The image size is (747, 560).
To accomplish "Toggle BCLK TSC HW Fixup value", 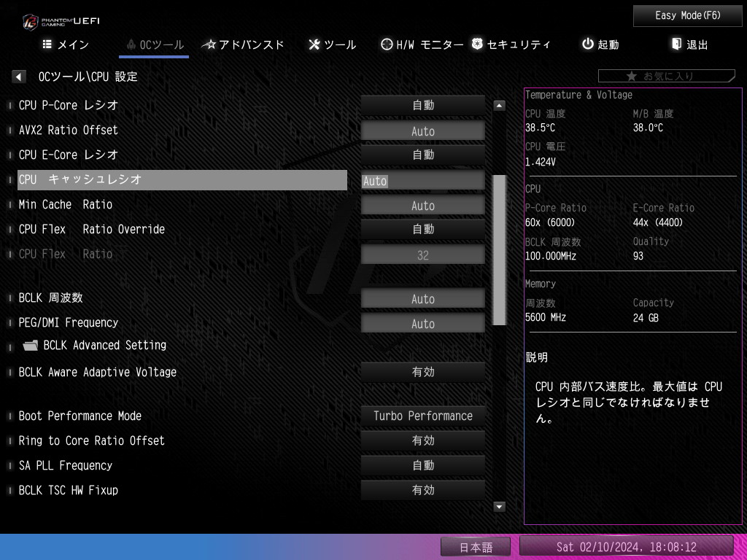I will tap(423, 490).
